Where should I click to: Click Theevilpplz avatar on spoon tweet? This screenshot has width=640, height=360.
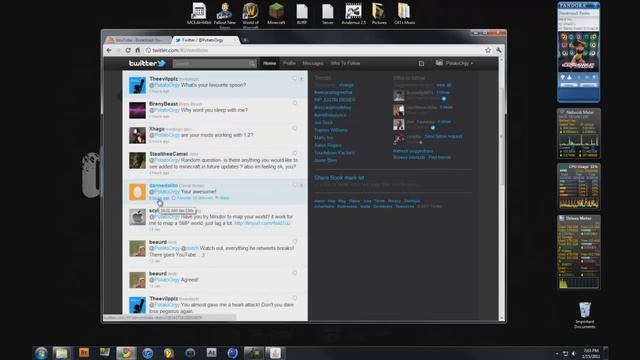coord(137,85)
